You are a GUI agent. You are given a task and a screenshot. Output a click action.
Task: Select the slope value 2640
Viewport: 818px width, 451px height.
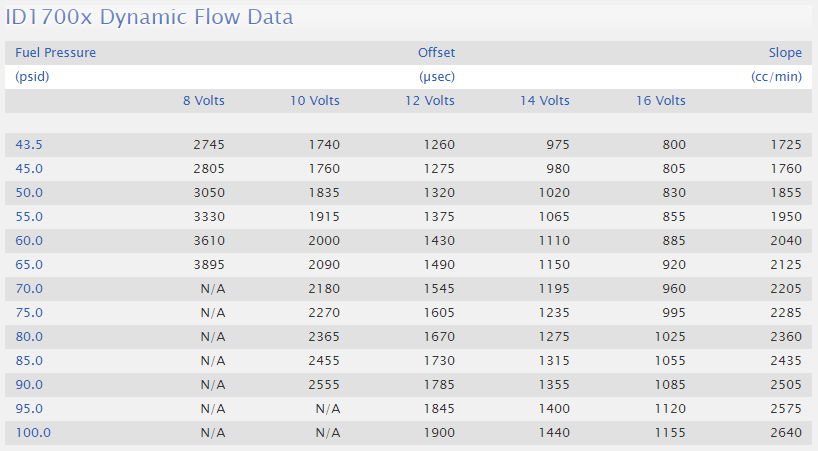pos(786,432)
